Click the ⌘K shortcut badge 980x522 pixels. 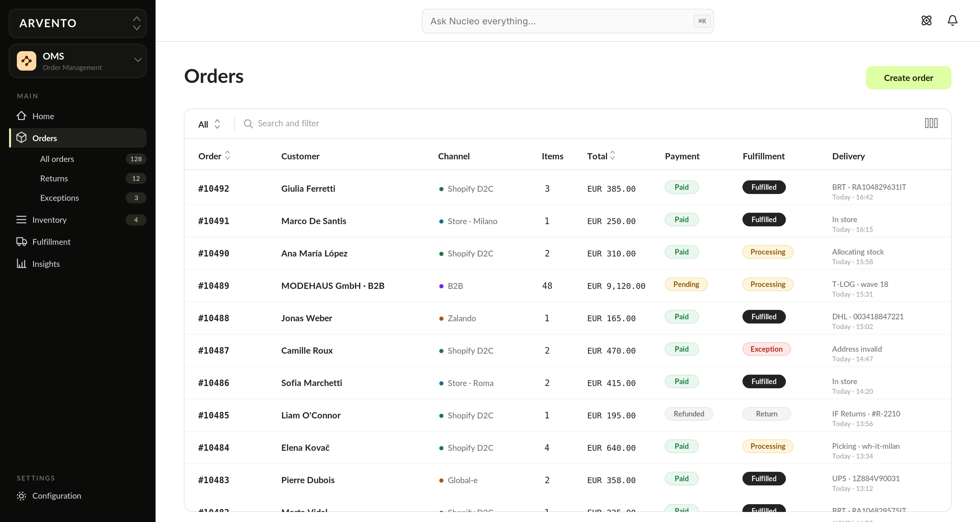point(702,21)
